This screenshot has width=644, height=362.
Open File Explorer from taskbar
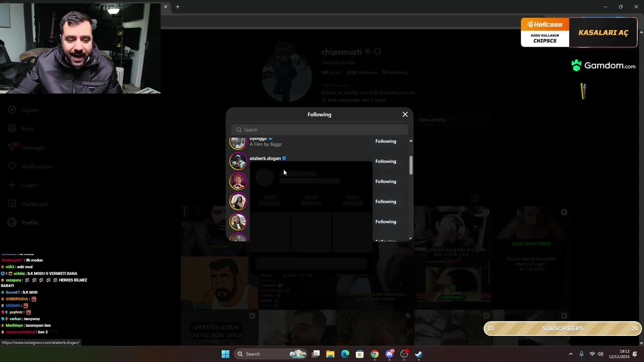(x=331, y=354)
